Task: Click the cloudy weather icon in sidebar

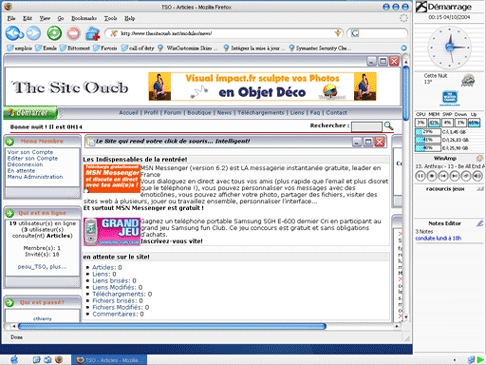Action: 468,80
